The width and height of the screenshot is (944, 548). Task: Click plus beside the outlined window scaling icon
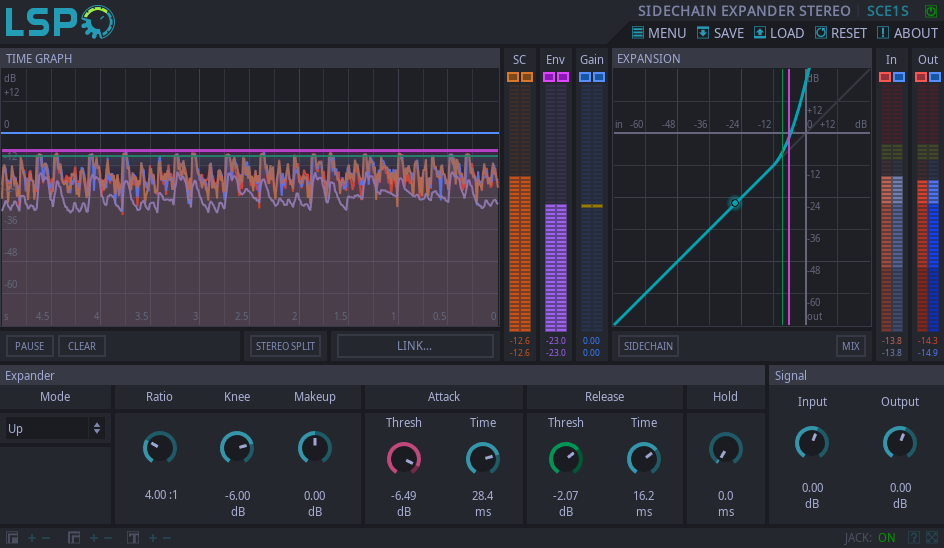coord(94,538)
